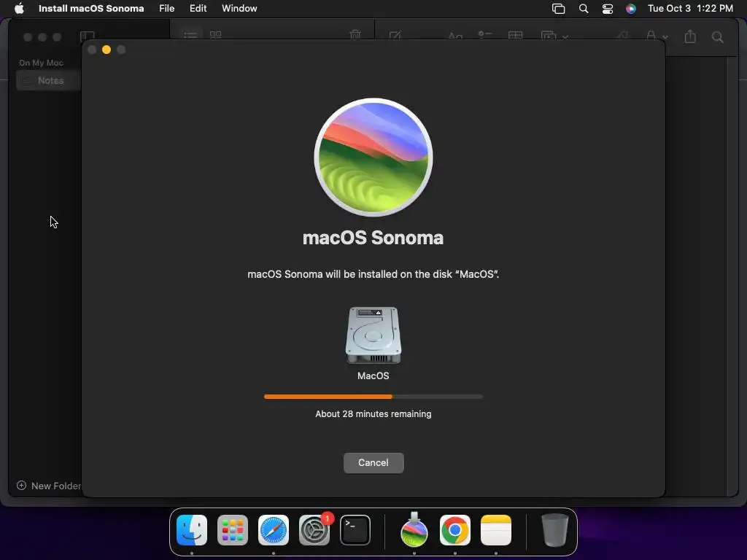
Task: Open the Edit menu
Action: 198,9
